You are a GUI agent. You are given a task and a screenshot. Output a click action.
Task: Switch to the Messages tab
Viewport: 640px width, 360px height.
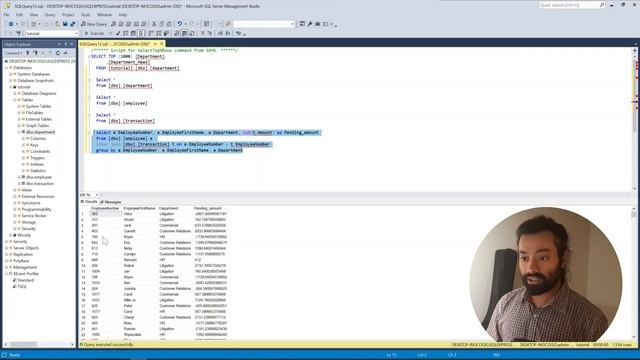pos(111,202)
